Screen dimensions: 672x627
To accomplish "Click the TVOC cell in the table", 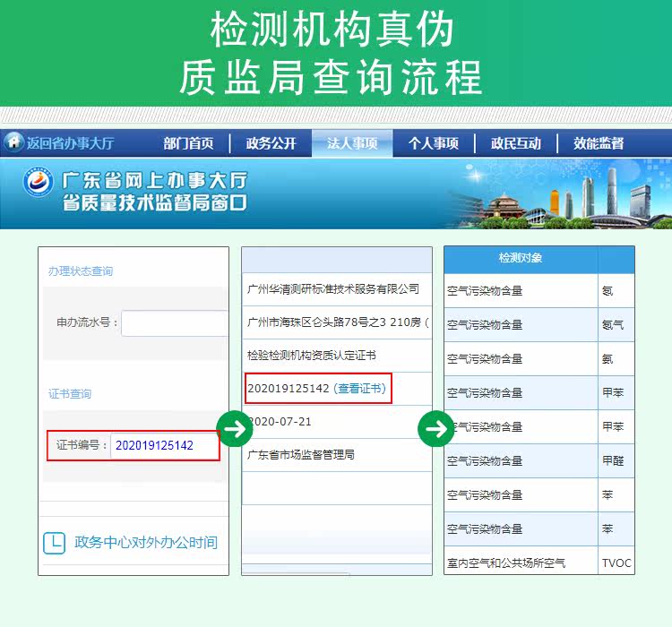I will click(616, 563).
